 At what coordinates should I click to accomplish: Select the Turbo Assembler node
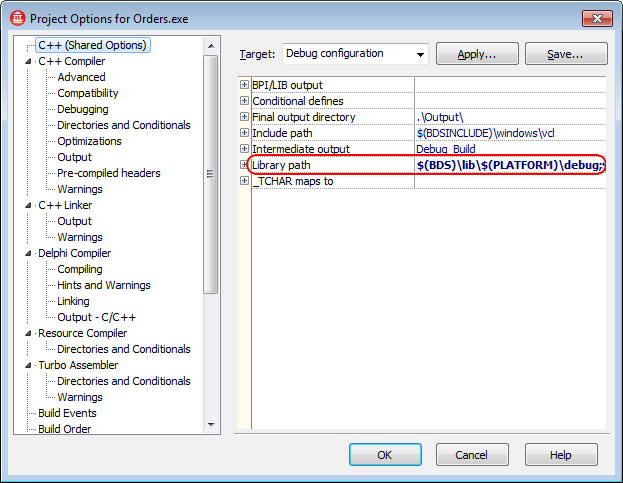click(78, 365)
